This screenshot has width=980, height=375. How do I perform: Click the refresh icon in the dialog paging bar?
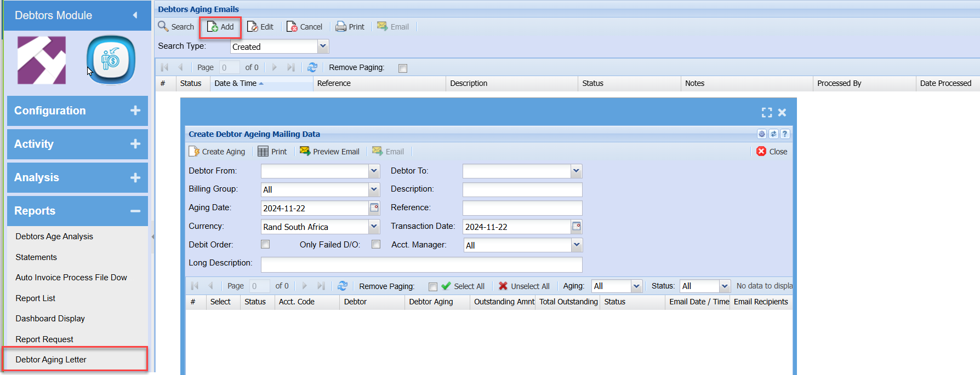343,286
